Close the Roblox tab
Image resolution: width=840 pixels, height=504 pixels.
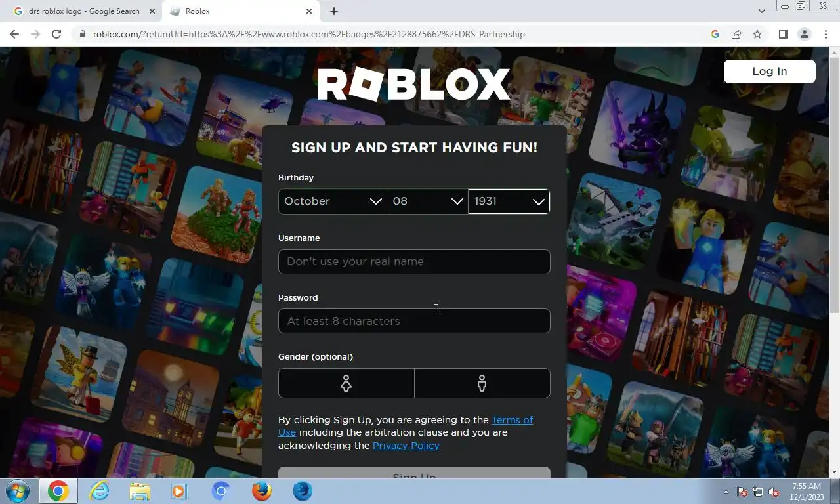309,11
